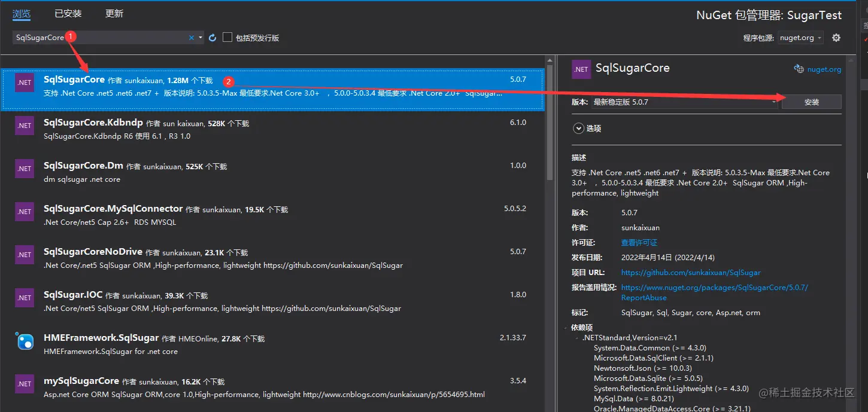Enable the 包括预发行版 checkbox
Image resolution: width=868 pixels, height=412 pixels.
(227, 37)
